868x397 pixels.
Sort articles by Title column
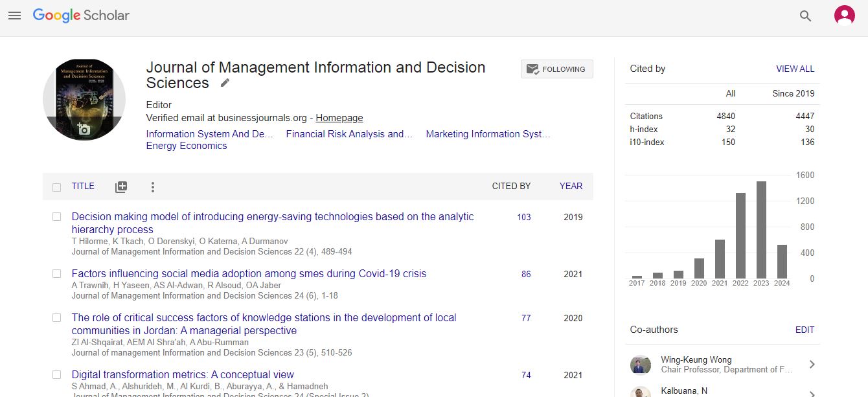click(x=83, y=186)
